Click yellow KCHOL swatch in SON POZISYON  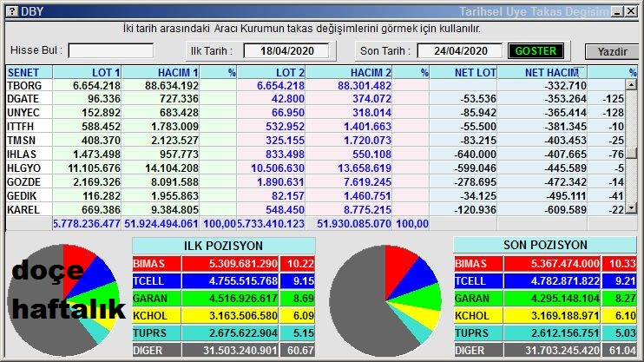coord(478,316)
